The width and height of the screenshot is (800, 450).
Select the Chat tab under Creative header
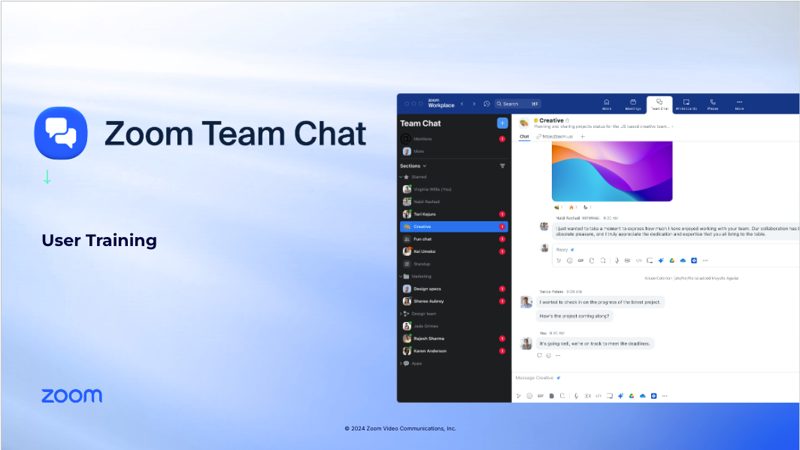point(524,137)
